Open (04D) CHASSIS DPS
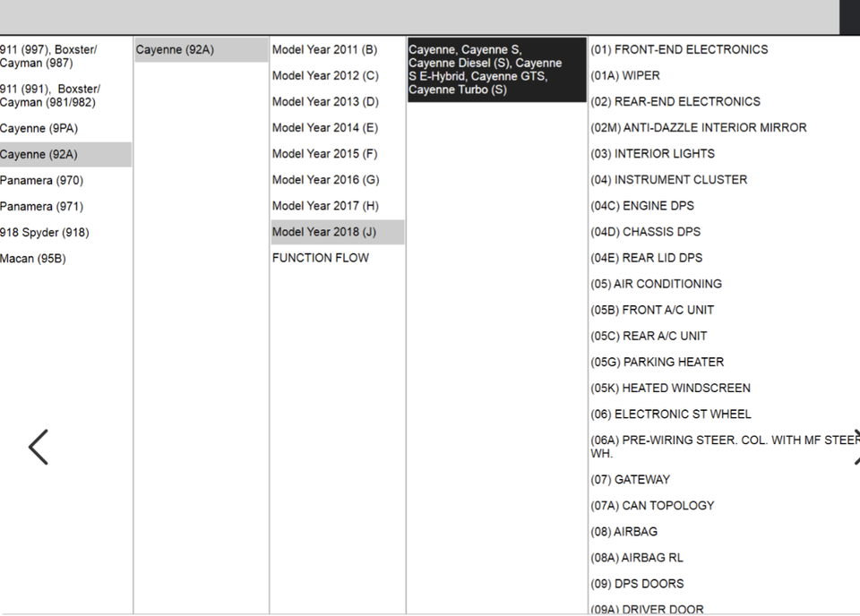 646,232
